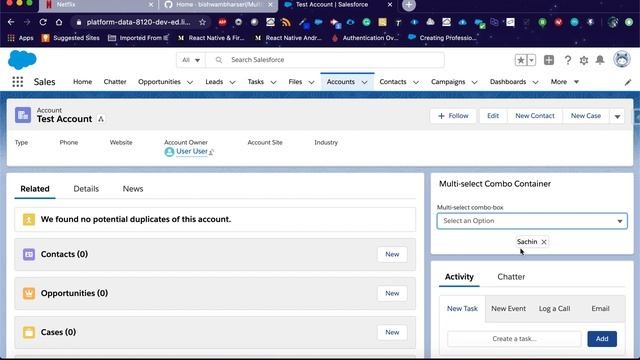
Task: Expand the Leads nav dropdown chevron
Action: [232, 82]
